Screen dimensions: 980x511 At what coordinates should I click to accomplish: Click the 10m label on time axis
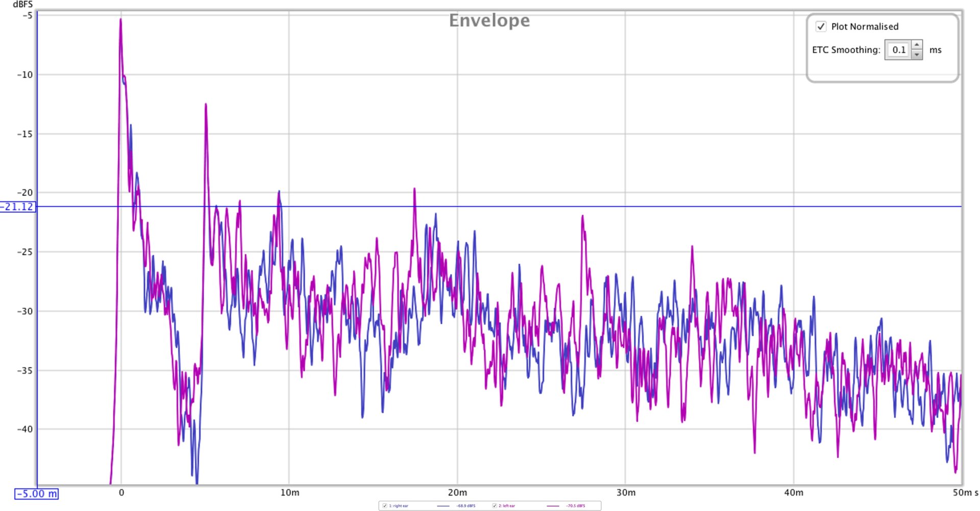(x=289, y=493)
